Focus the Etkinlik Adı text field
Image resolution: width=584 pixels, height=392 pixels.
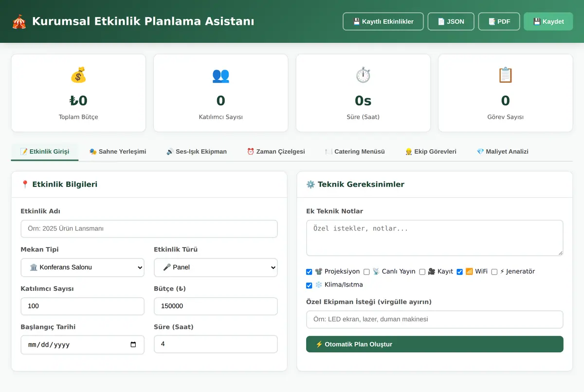click(149, 229)
